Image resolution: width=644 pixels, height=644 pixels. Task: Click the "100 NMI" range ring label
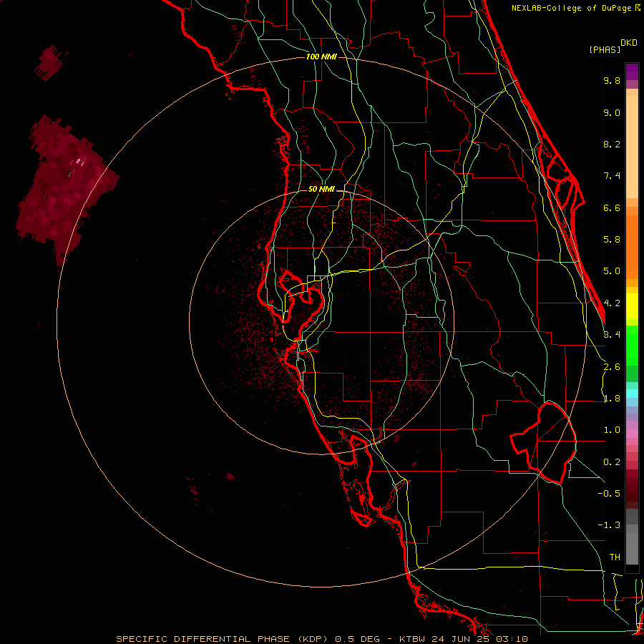click(x=321, y=57)
